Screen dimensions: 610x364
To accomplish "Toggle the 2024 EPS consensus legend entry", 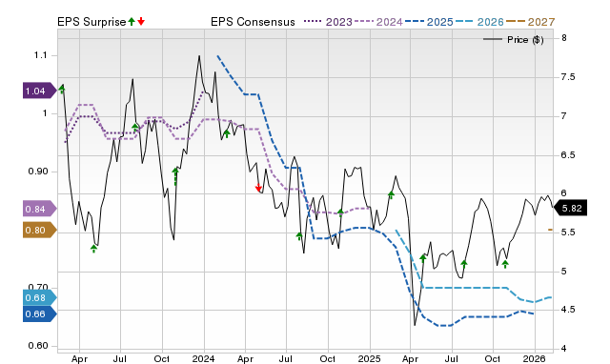I will coord(378,22).
